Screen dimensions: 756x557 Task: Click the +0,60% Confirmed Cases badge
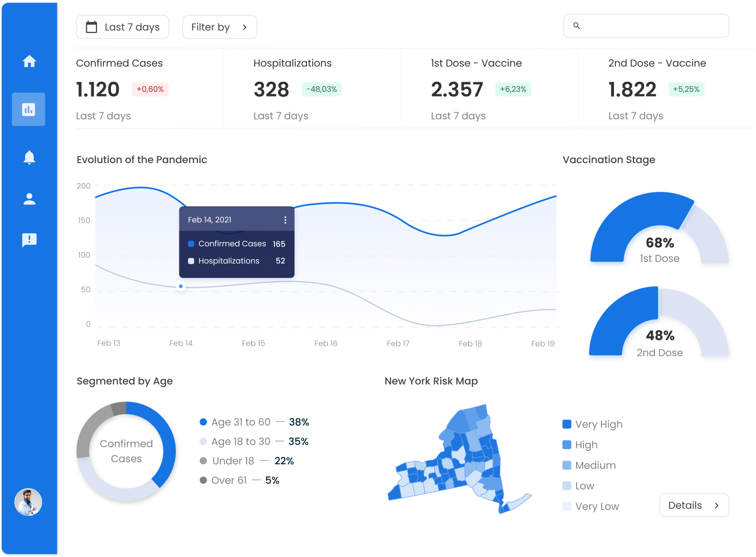(x=150, y=89)
